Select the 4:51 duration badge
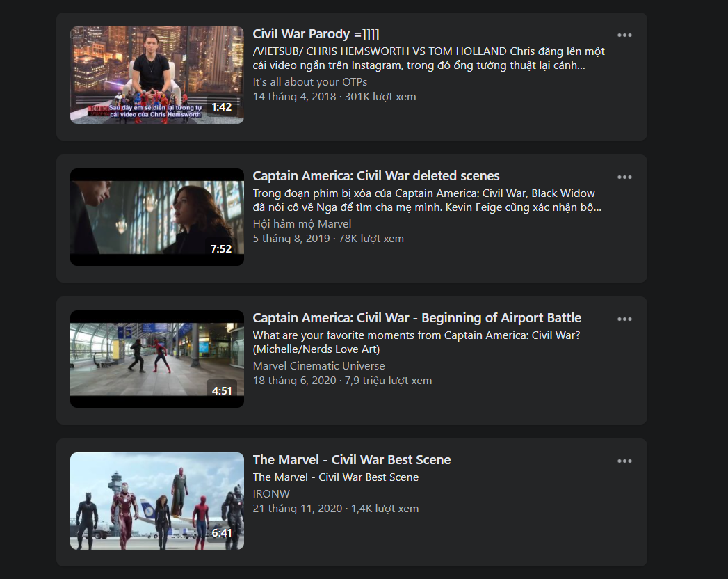The height and width of the screenshot is (579, 728). pos(222,391)
